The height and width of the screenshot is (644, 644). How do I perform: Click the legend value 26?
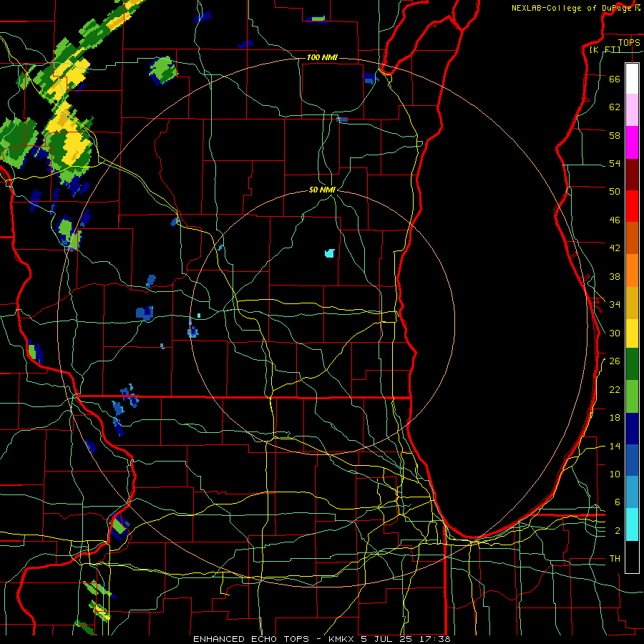(615, 361)
